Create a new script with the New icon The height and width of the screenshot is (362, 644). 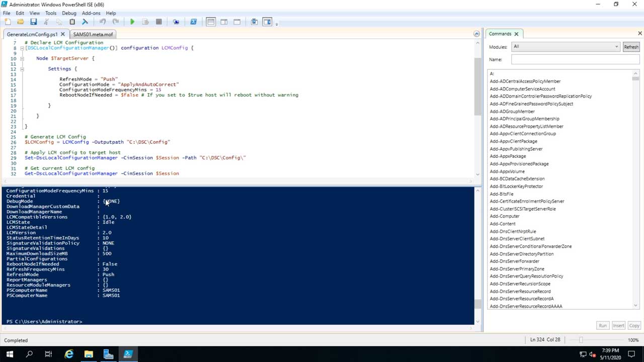click(x=8, y=22)
